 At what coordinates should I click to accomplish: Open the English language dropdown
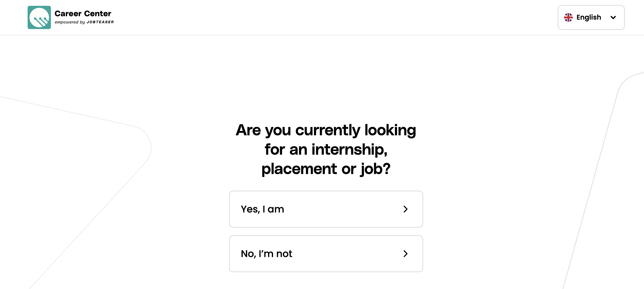pyautogui.click(x=591, y=17)
